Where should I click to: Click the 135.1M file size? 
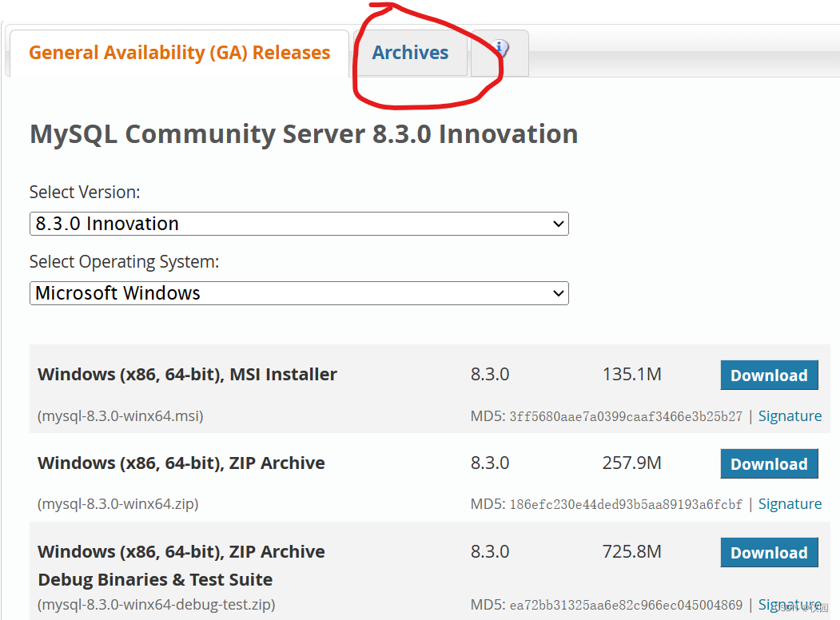[x=632, y=374]
